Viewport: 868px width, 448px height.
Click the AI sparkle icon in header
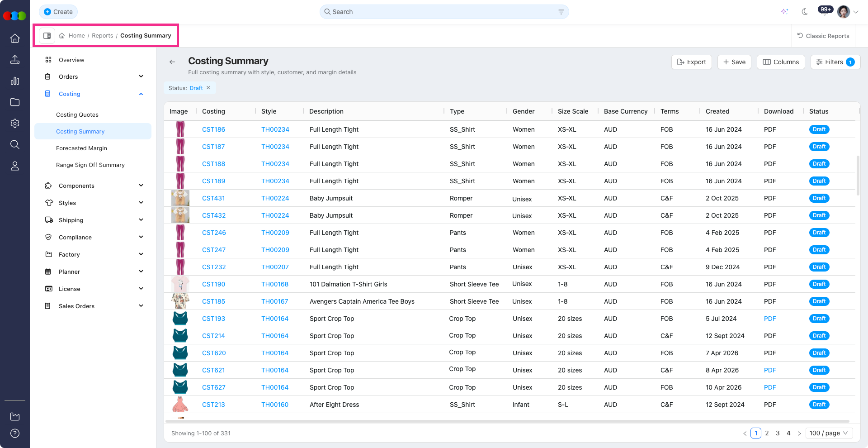784,12
